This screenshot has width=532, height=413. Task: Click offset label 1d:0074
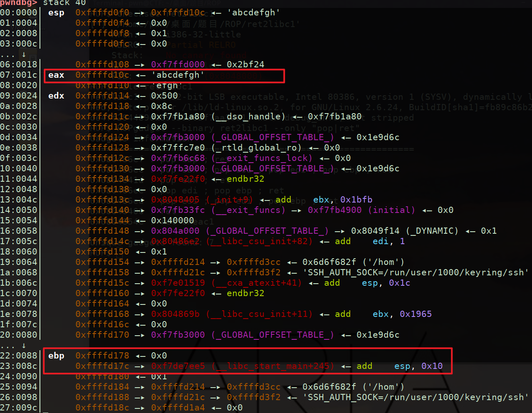[19, 304]
